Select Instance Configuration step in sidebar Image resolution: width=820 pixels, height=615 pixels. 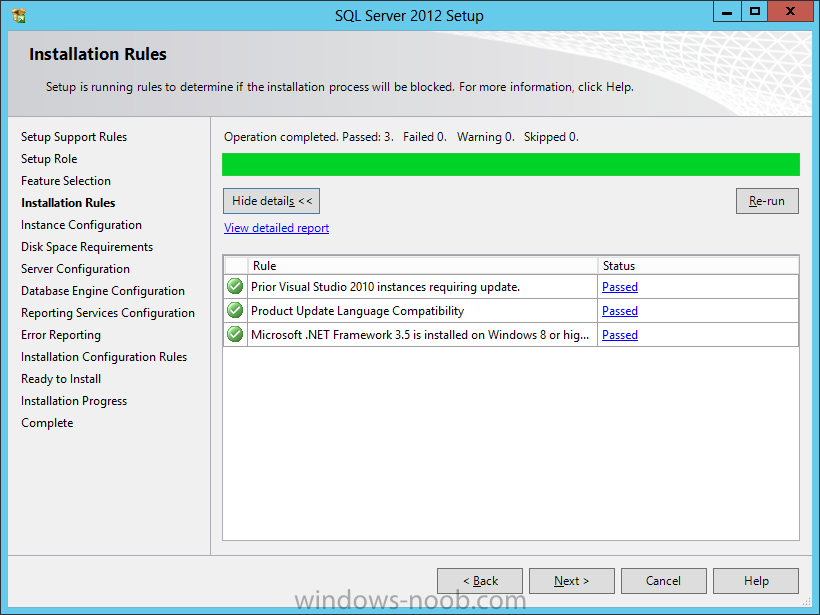tap(82, 225)
